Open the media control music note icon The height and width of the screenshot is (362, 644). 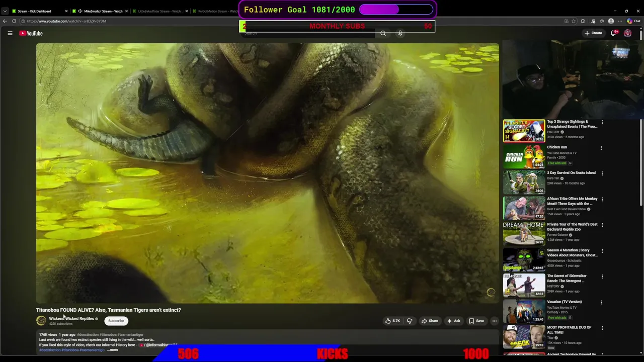point(593,21)
